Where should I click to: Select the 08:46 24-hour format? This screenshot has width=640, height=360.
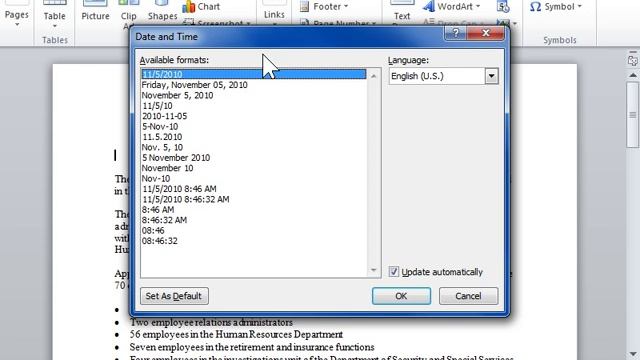point(153,231)
